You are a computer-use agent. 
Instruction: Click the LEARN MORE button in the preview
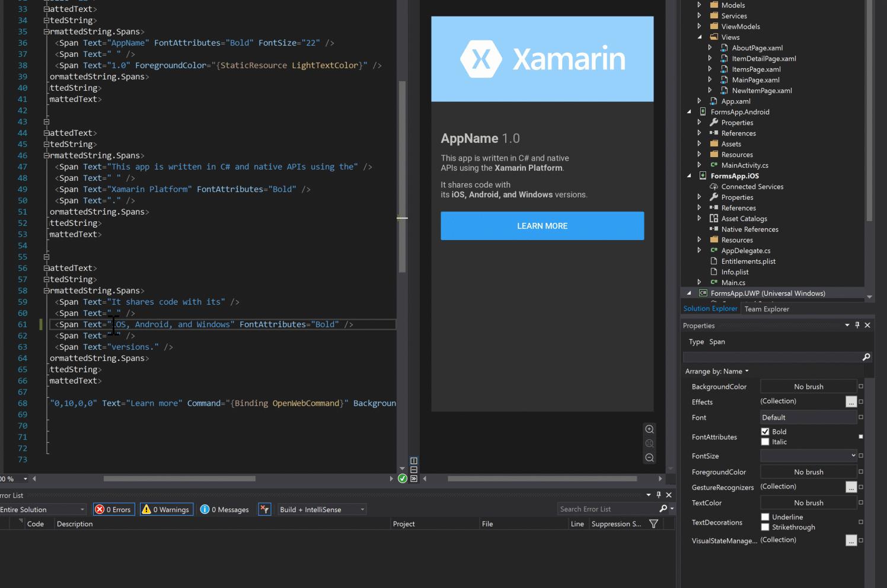(x=542, y=226)
